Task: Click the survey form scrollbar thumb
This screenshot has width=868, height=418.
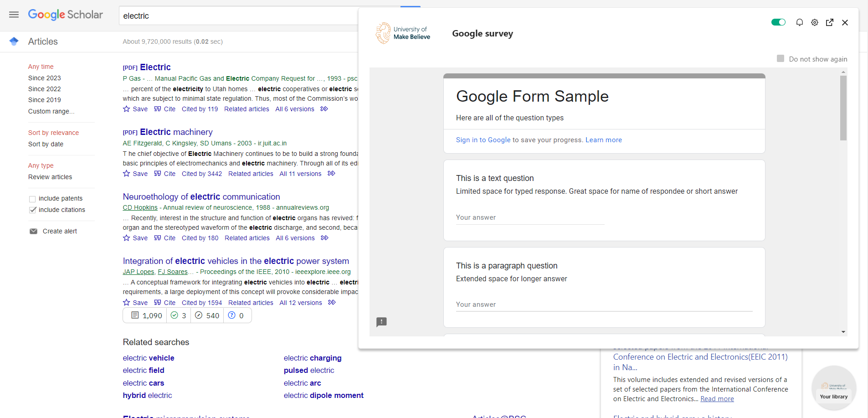Action: click(843, 108)
